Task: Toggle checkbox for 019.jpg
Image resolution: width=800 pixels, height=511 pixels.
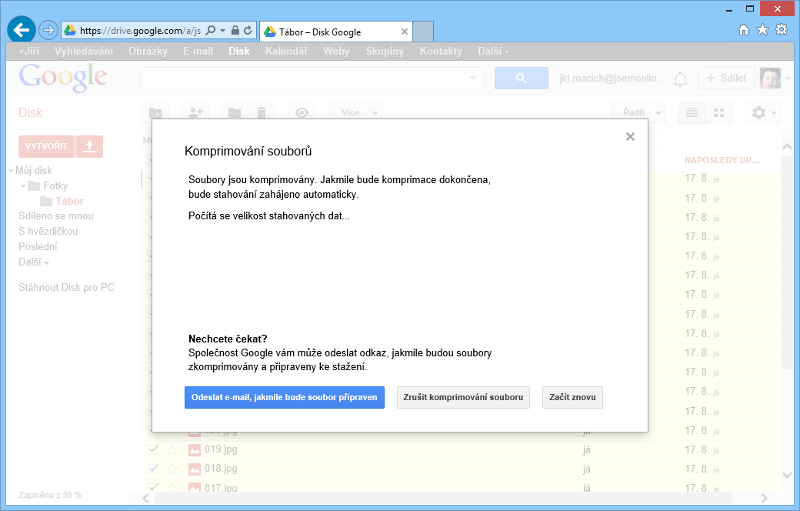Action: tap(153, 449)
